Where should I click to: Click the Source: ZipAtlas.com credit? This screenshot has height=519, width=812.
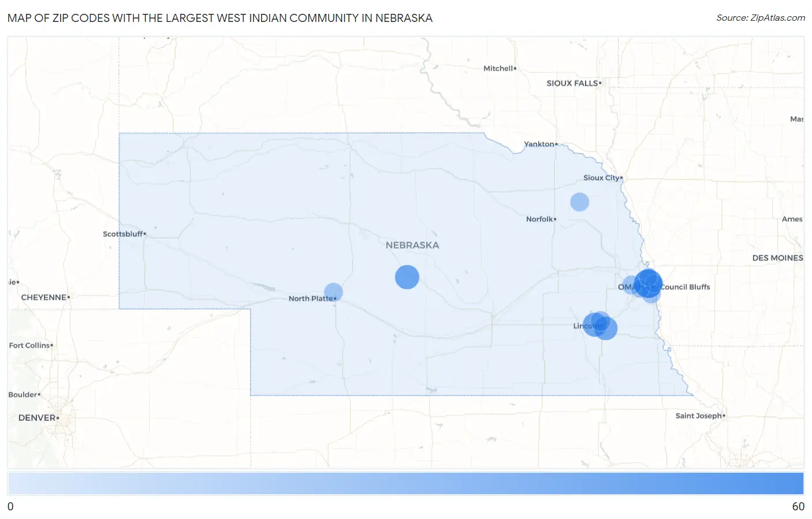tap(761, 18)
